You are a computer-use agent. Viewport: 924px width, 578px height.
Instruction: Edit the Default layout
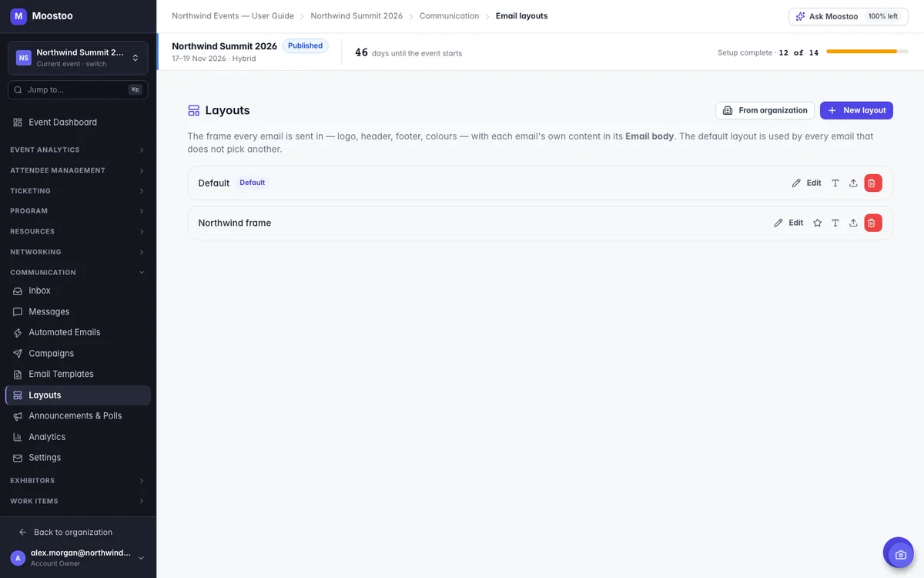point(806,183)
